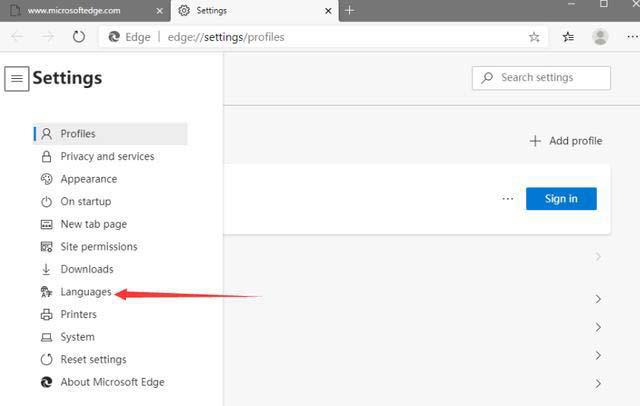Click the browser Forward arrow
Viewport: 640px width, 406px height.
(48, 37)
